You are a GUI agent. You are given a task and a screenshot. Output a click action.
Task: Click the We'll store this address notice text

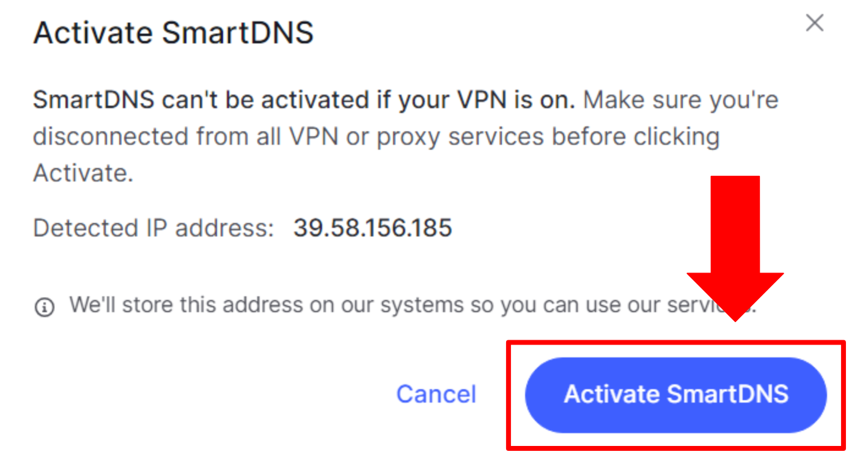click(413, 304)
